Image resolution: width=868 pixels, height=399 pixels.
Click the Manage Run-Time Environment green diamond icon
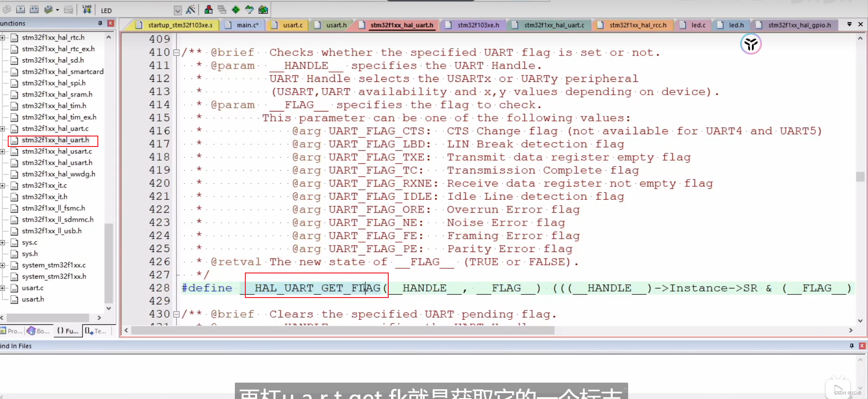tap(236, 10)
